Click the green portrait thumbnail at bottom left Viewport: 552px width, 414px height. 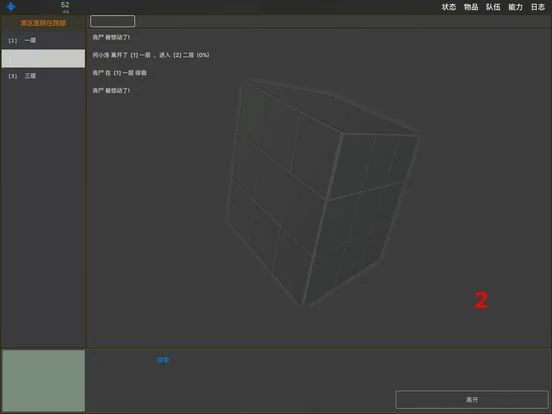click(43, 381)
